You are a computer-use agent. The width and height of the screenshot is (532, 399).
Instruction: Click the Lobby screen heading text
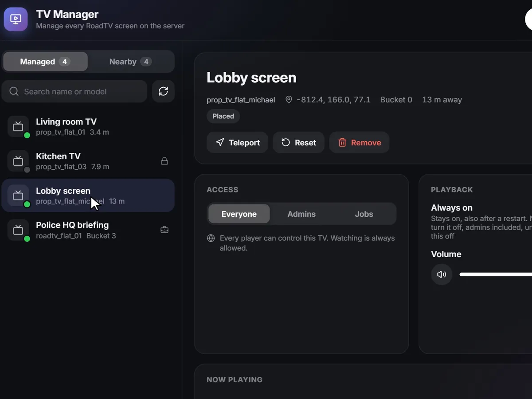251,78
